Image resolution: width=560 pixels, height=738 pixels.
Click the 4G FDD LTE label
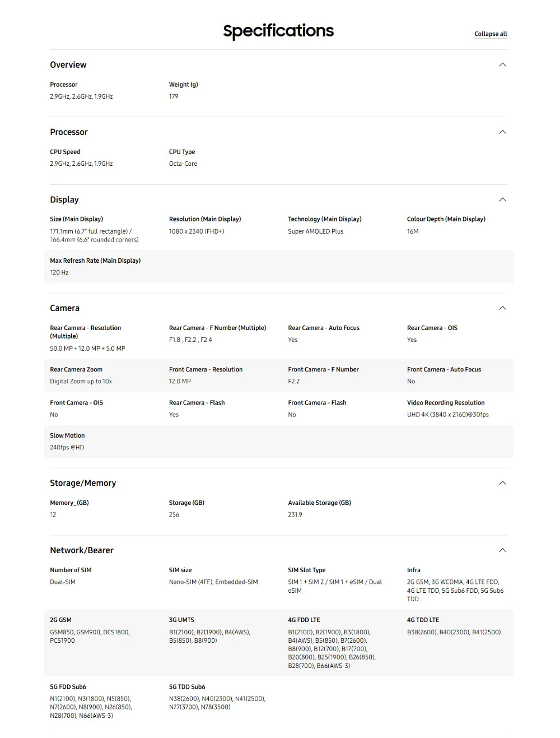[304, 620]
